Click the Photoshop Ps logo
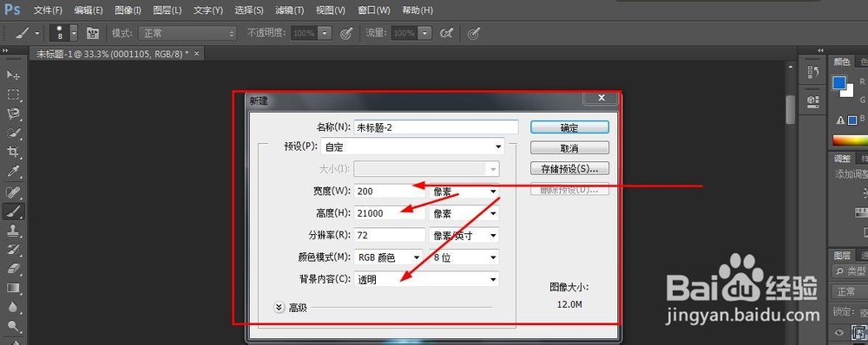 pos(12,10)
